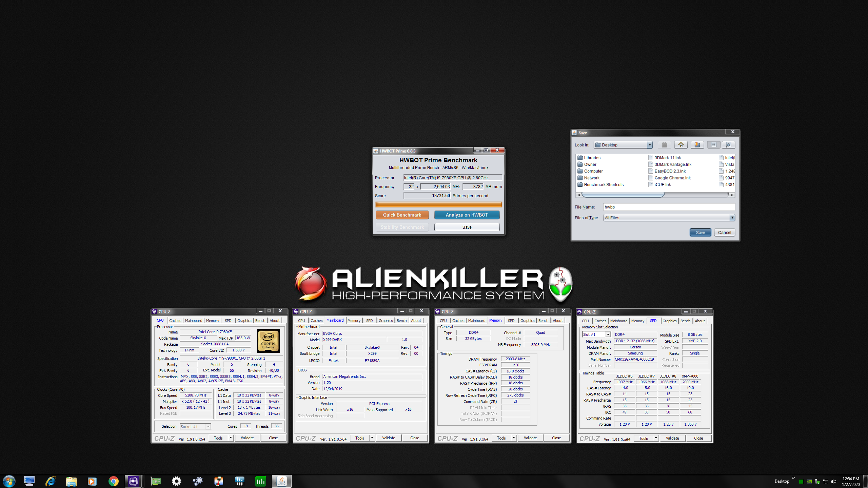868x488 pixels.
Task: Expand Tools arrow in Memory tab window
Action: click(x=514, y=438)
